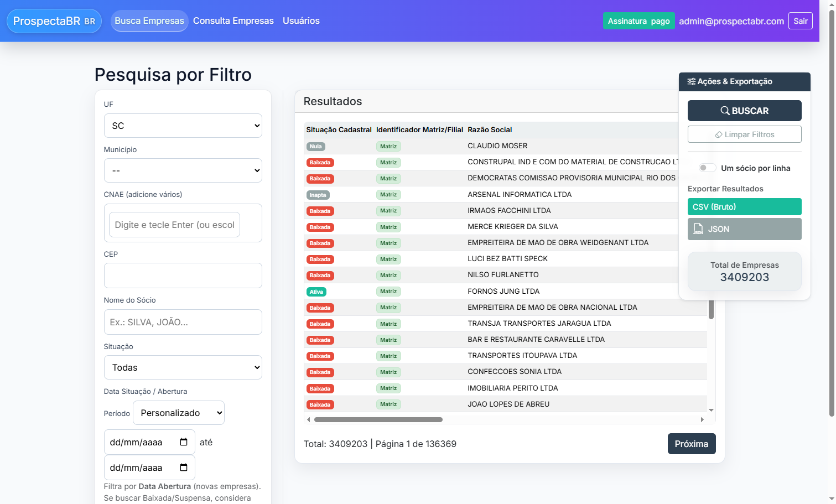Click the sliders icon in Ações & Exportação header
Screen dimensions: 836x504
coord(691,81)
